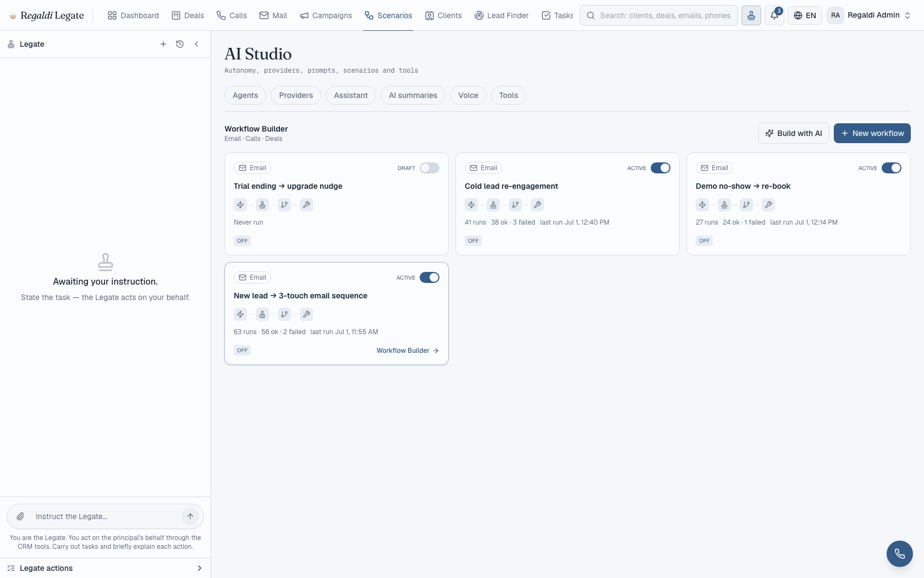Open Clients in top navigation
The image size is (924, 578).
pyautogui.click(x=443, y=15)
